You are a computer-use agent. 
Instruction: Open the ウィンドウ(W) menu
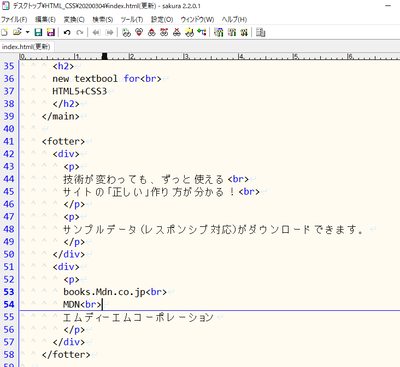197,19
